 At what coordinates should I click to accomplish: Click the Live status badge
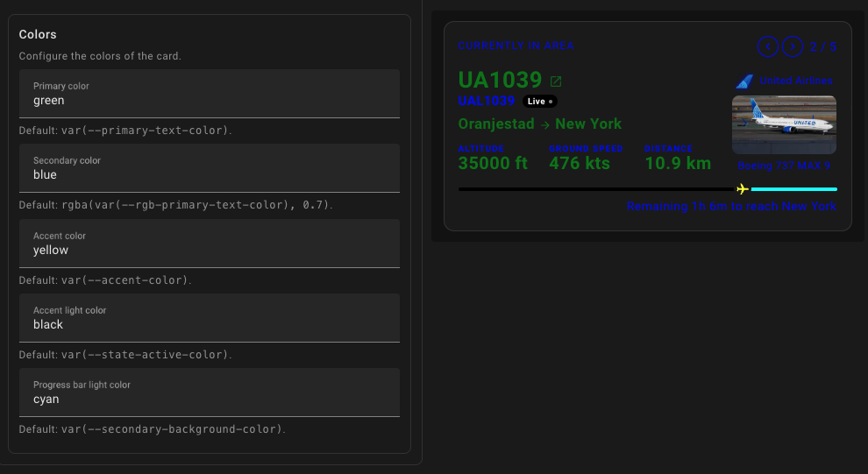[x=540, y=102]
